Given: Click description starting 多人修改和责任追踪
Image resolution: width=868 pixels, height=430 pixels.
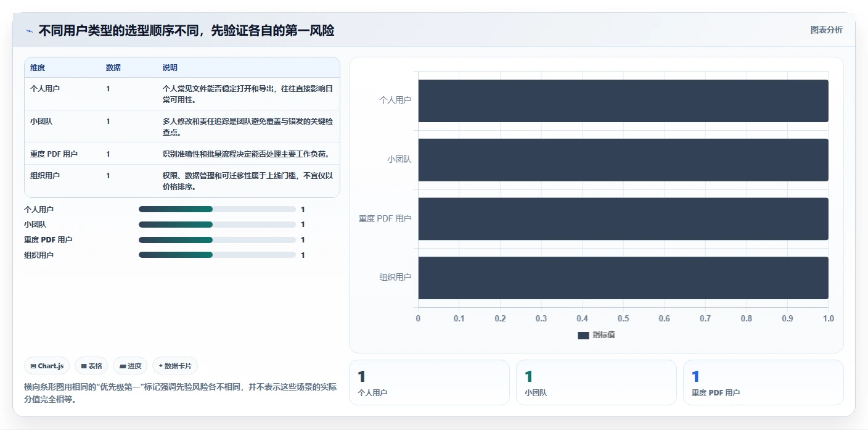Looking at the screenshot, I should (x=248, y=127).
